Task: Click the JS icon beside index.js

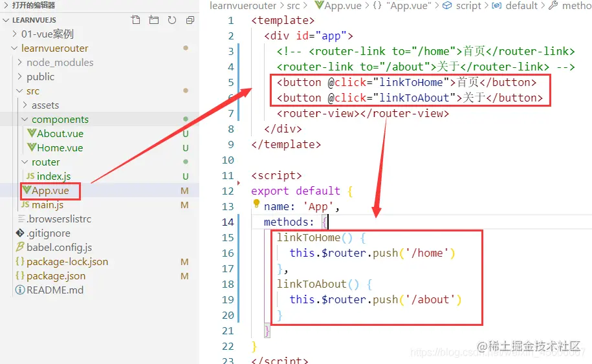Action: [x=30, y=176]
